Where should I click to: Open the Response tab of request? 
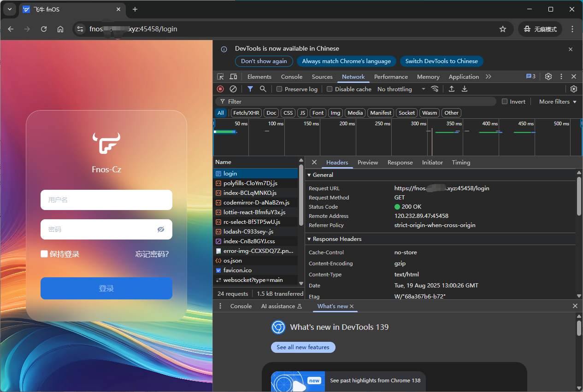(400, 163)
